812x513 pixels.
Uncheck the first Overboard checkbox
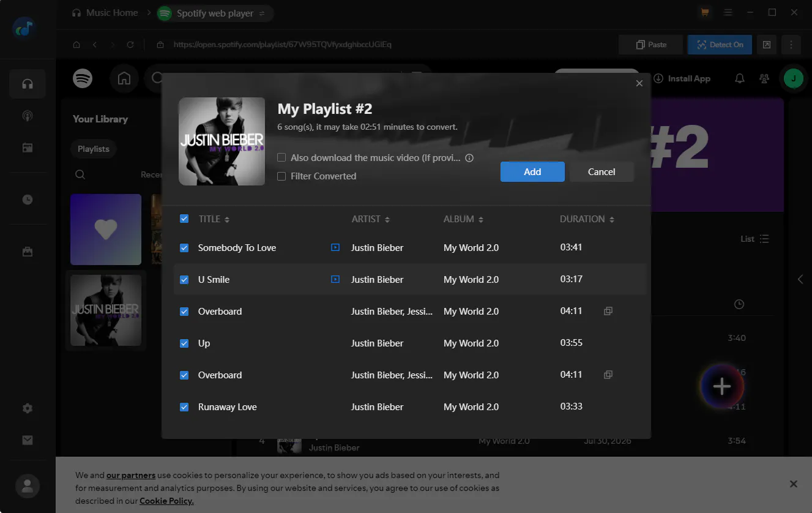tap(184, 312)
